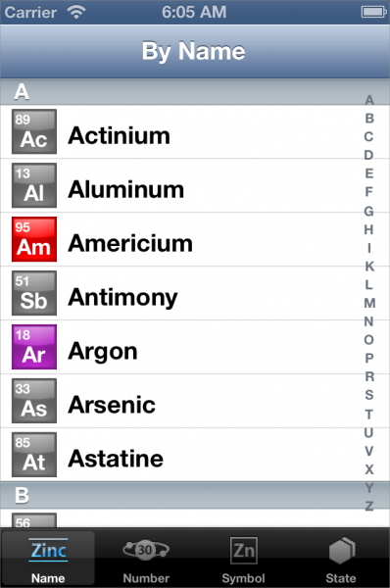This screenshot has height=588, width=390.
Task: Tap the Actinium Ac element tile icon
Action: (x=34, y=131)
